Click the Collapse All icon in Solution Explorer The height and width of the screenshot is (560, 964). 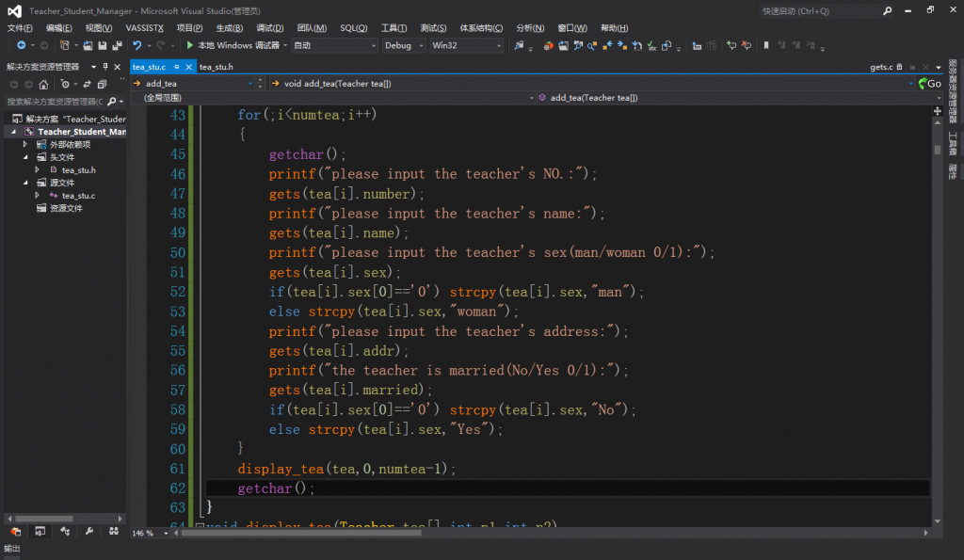tap(102, 84)
